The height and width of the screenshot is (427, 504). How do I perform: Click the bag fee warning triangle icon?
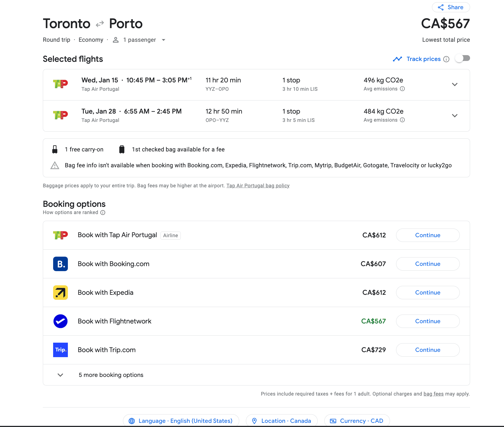point(55,165)
